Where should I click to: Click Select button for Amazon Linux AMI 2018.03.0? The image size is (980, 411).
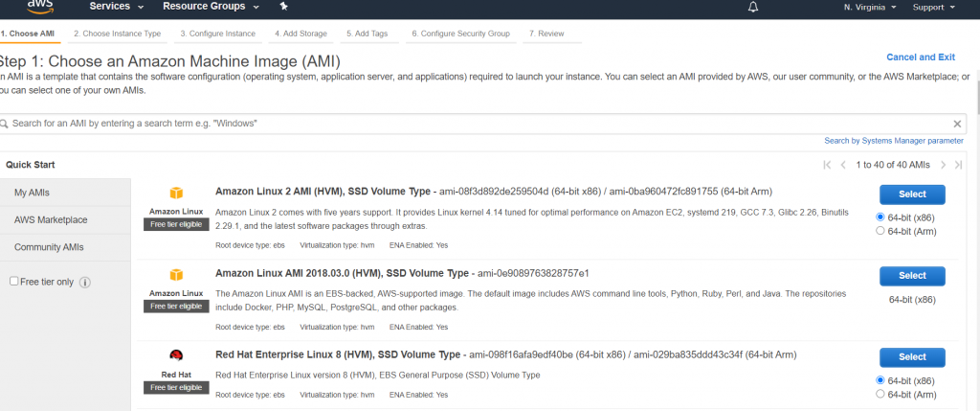(x=912, y=275)
